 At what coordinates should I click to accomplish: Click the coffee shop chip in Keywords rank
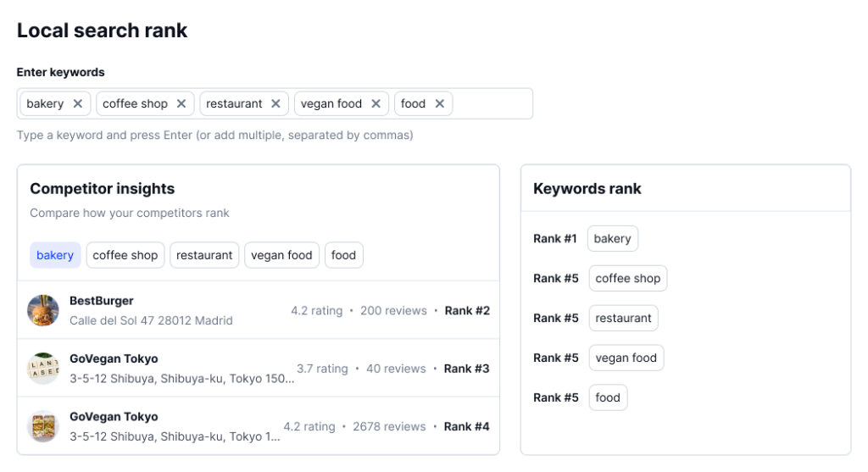click(x=627, y=279)
